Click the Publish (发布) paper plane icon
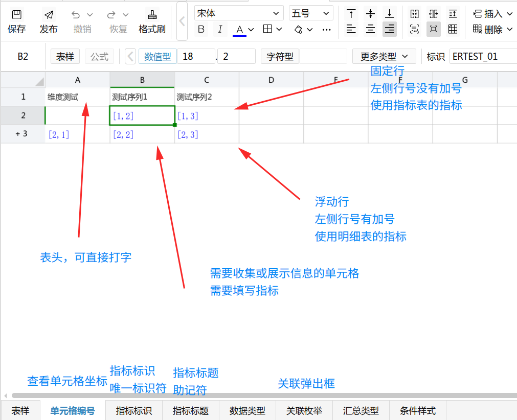Viewport: 517px width, 420px height. point(49,15)
